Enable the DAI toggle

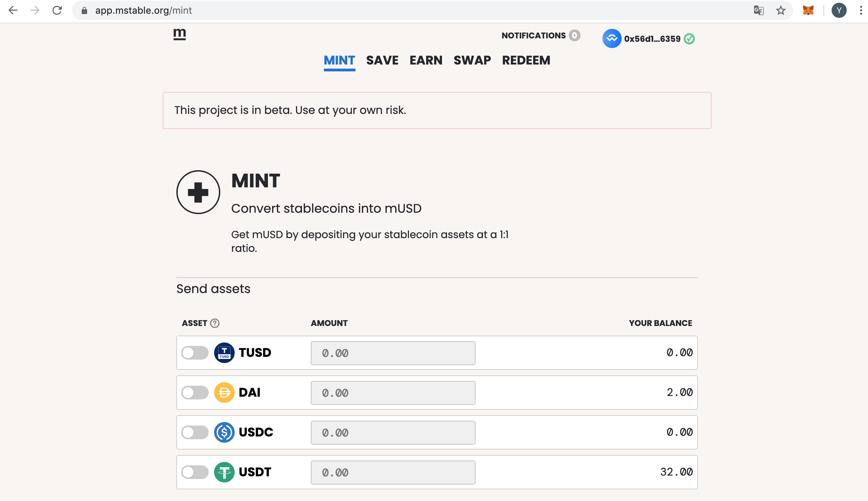195,393
